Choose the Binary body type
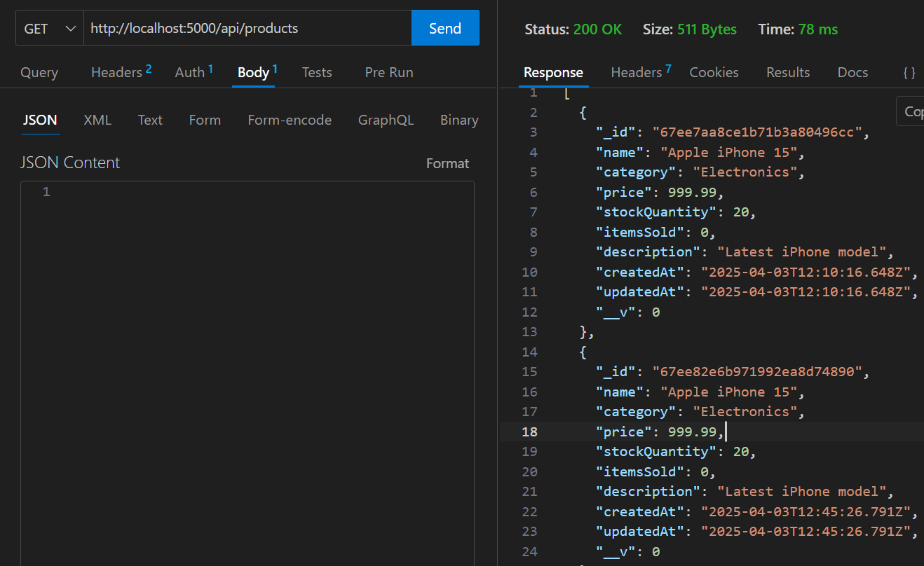The image size is (924, 566). pos(459,120)
